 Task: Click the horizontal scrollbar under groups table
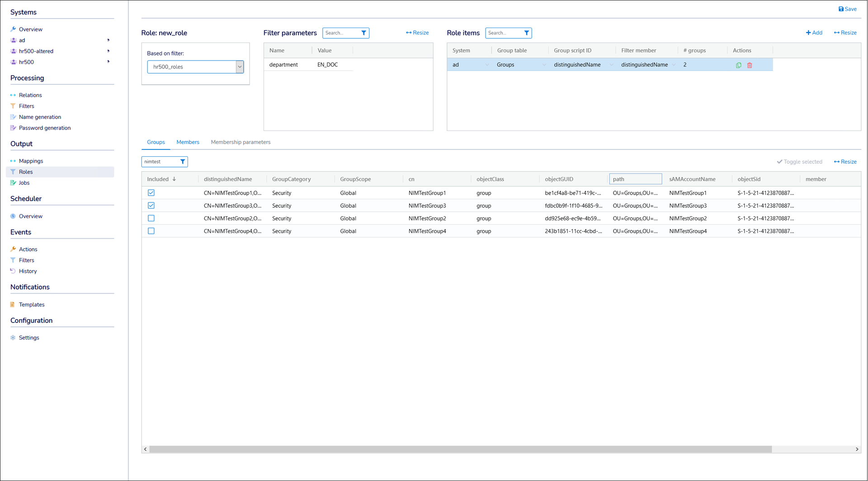[460, 449]
